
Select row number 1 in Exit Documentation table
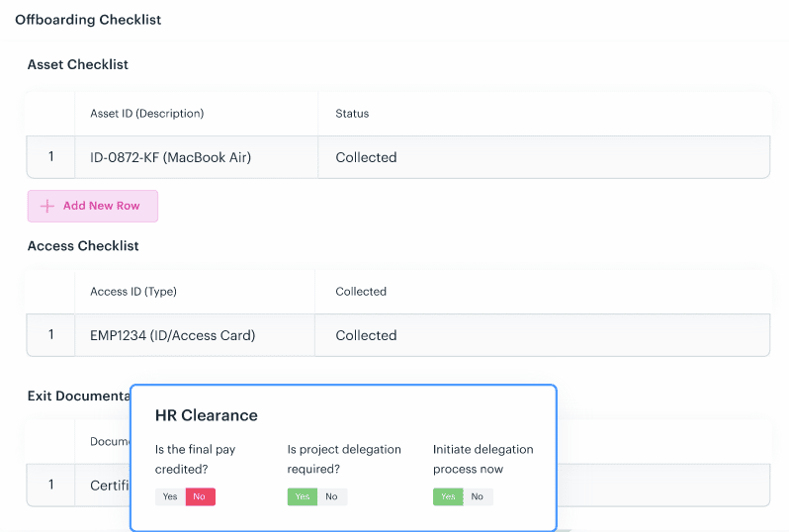[x=50, y=486]
